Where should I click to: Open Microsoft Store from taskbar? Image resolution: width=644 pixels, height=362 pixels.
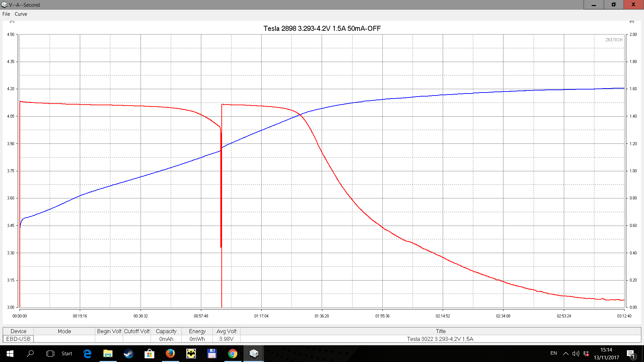(x=149, y=354)
